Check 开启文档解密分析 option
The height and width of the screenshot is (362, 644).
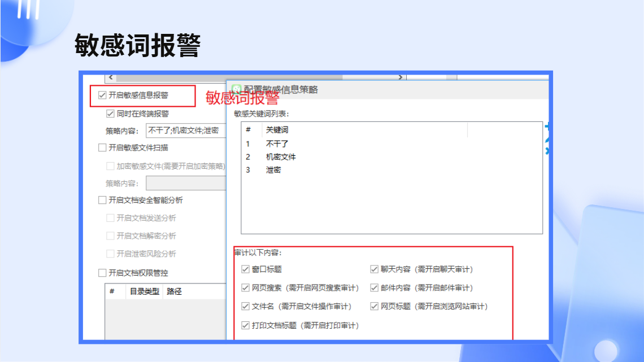(110, 235)
